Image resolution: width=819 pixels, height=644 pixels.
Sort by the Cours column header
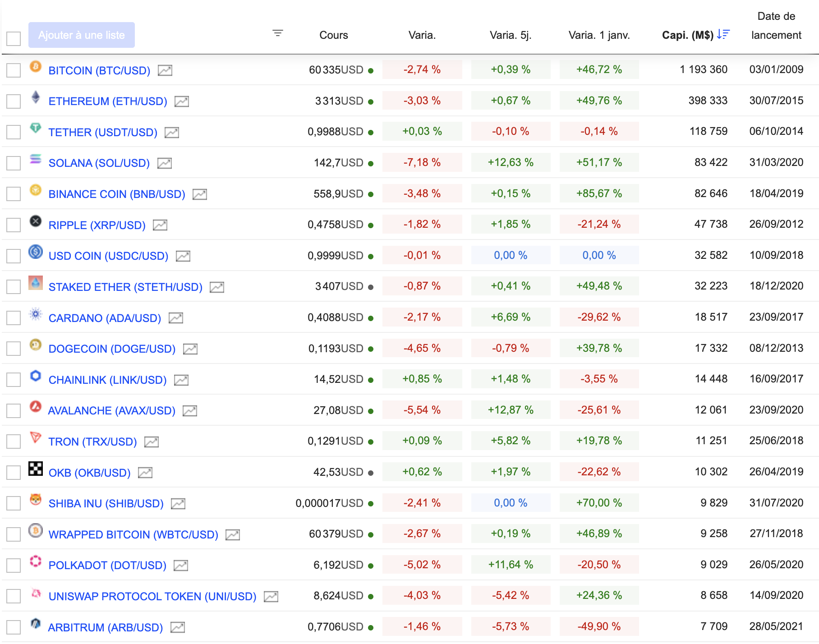tap(334, 35)
